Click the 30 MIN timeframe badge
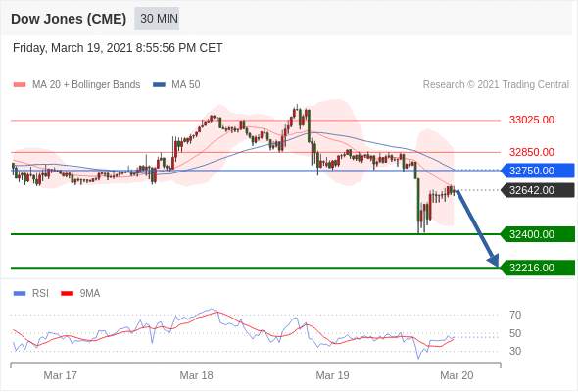The height and width of the screenshot is (392, 578). click(157, 19)
